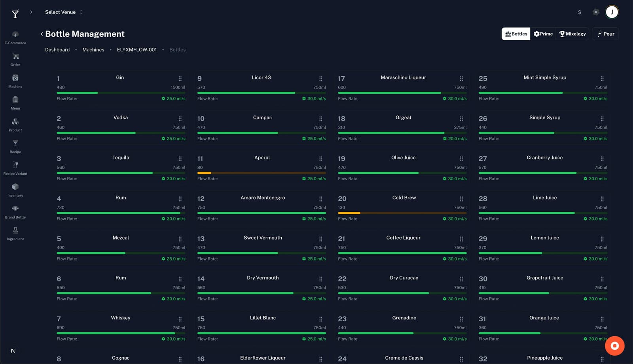The height and width of the screenshot is (364, 633).
Task: Collapse the sidebar with the chevron arrow
Action: [x=31, y=12]
